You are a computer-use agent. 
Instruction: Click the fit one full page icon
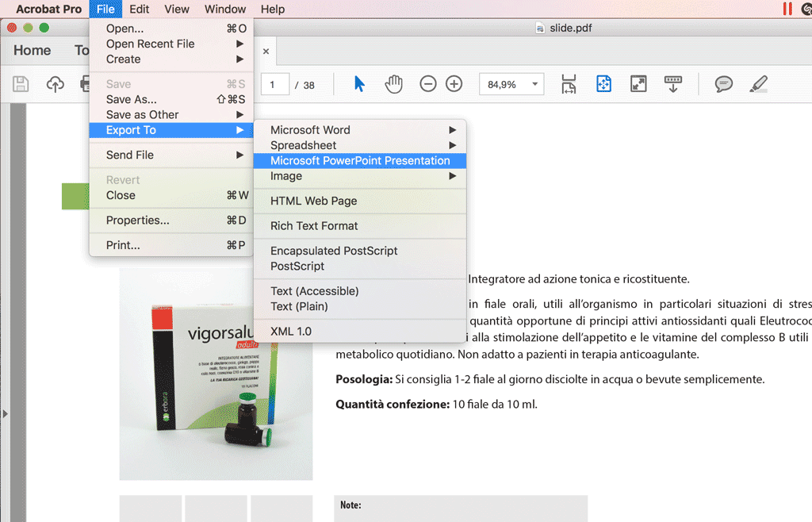point(603,84)
